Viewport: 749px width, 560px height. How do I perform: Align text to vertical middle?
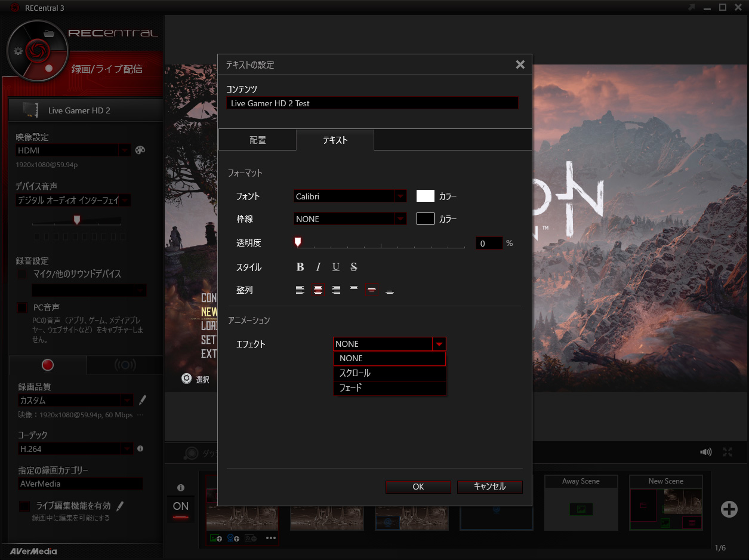(x=371, y=290)
